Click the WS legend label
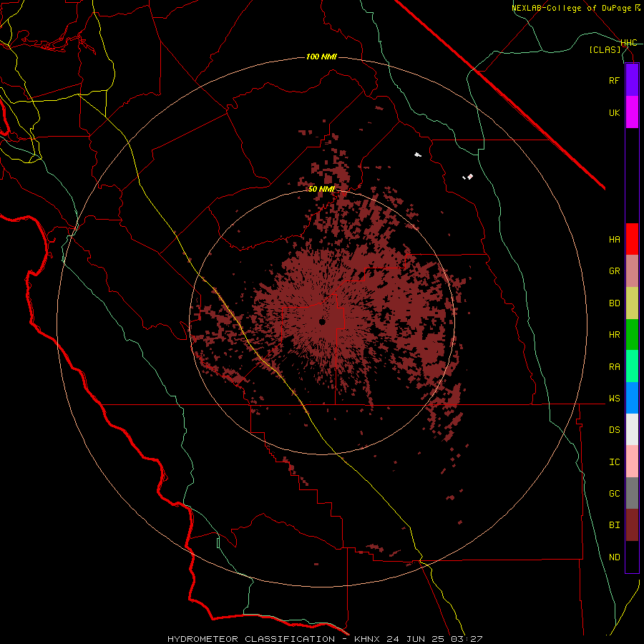 pos(614,399)
